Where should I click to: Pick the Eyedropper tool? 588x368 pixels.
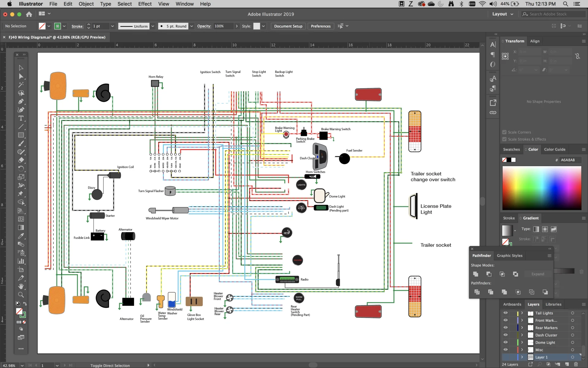tap(21, 236)
